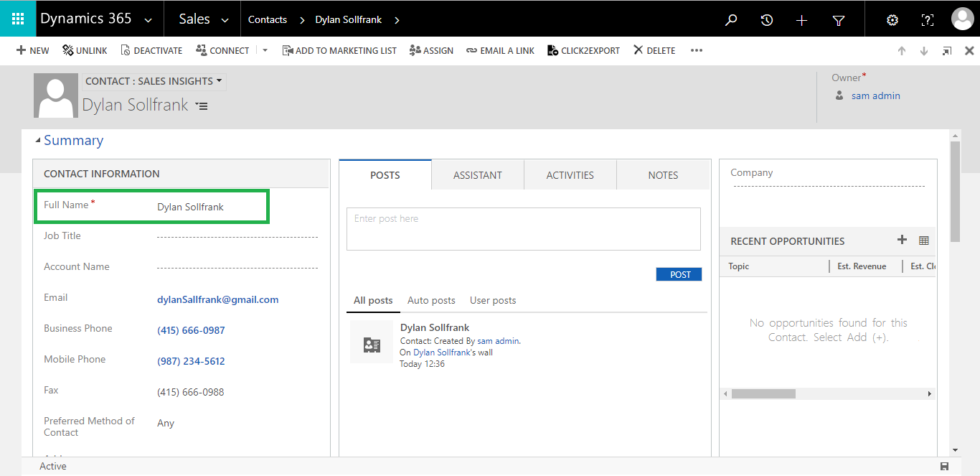Go to next record down arrow
This screenshot has width=980, height=476.
924,51
